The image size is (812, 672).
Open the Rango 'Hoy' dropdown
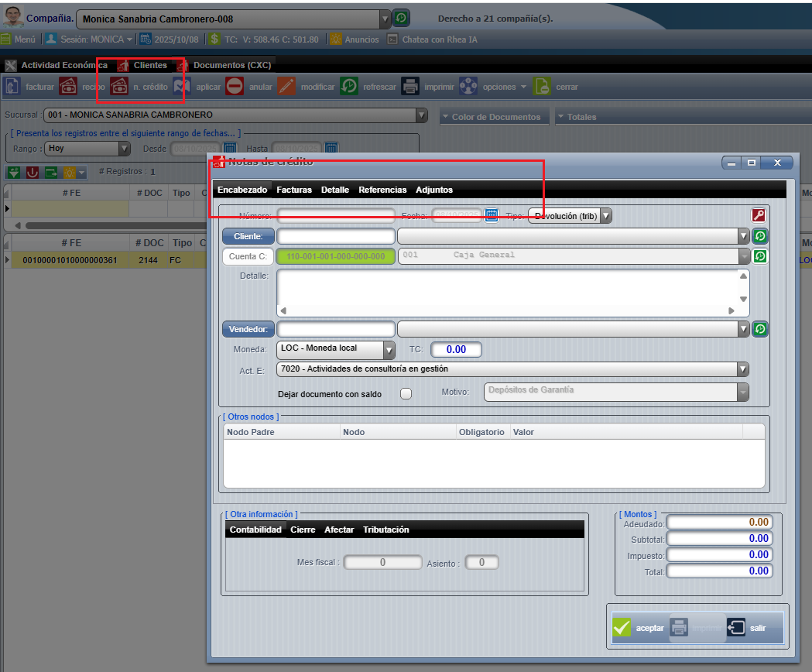pyautogui.click(x=124, y=148)
